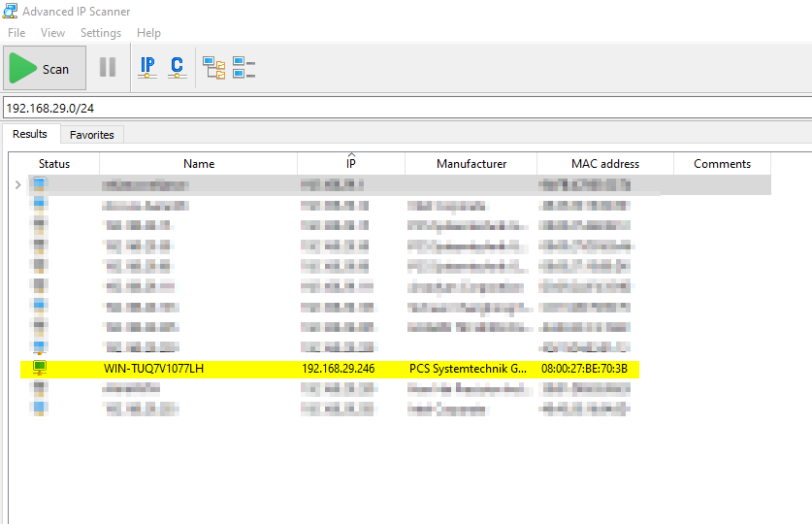Open the File menu
Viewport: 812px width, 524px height.
click(x=16, y=33)
